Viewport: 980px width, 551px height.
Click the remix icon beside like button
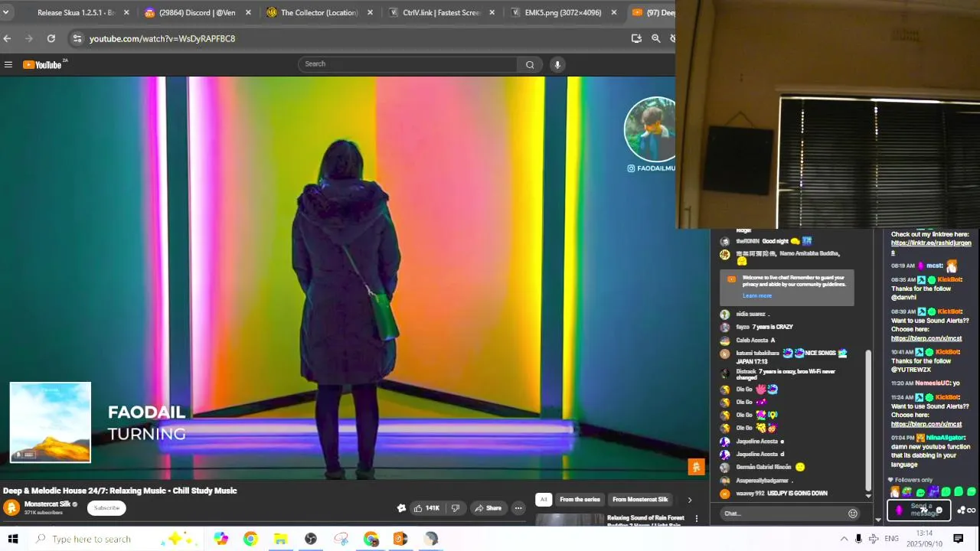401,508
